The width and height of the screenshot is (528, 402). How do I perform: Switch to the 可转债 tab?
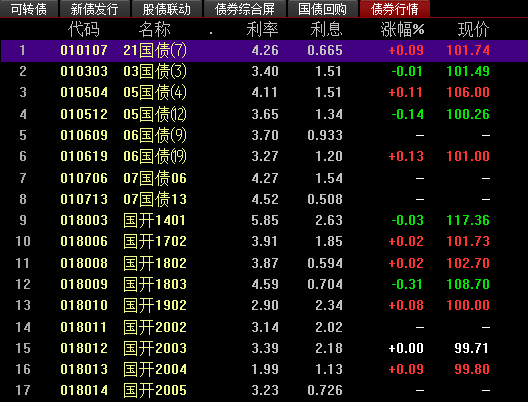click(29, 9)
